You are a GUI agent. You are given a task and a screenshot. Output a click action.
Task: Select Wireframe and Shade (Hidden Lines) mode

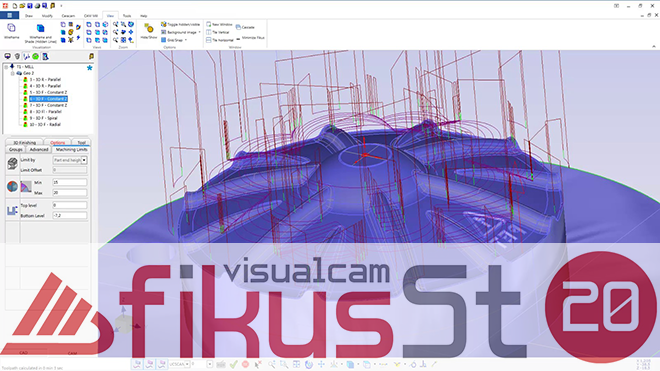40,33
